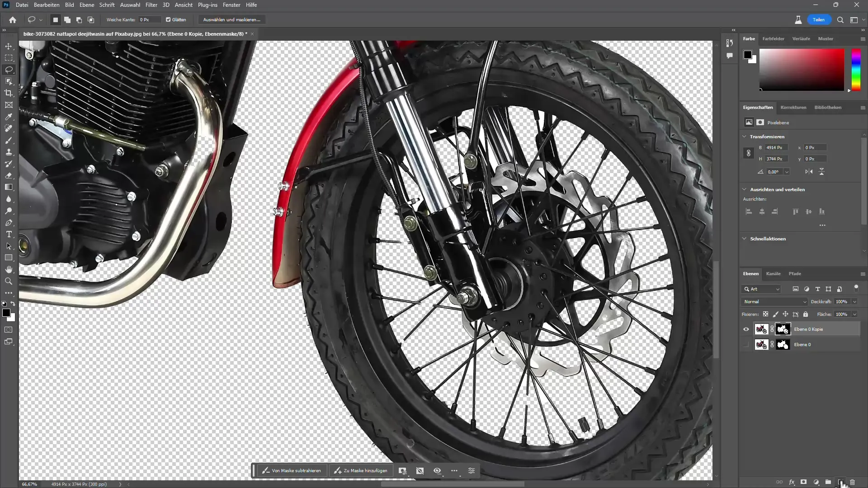Image resolution: width=868 pixels, height=488 pixels.
Task: Select the Dodge tool
Action: point(9,211)
